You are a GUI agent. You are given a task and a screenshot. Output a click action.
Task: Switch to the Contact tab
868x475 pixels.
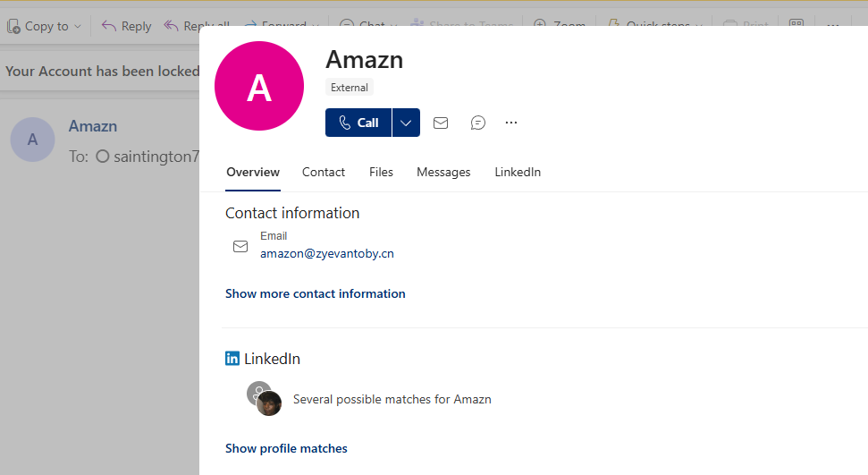click(x=324, y=172)
